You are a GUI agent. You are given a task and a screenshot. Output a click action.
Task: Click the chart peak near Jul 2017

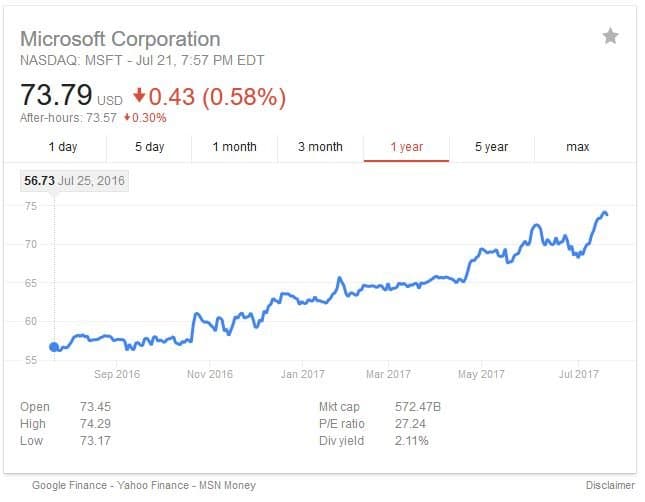pyautogui.click(x=604, y=213)
